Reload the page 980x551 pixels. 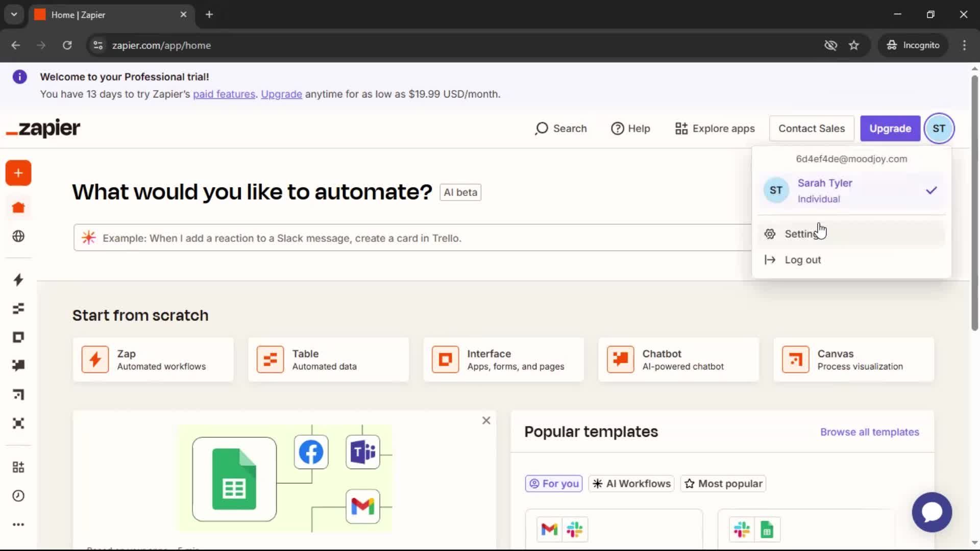(67, 45)
